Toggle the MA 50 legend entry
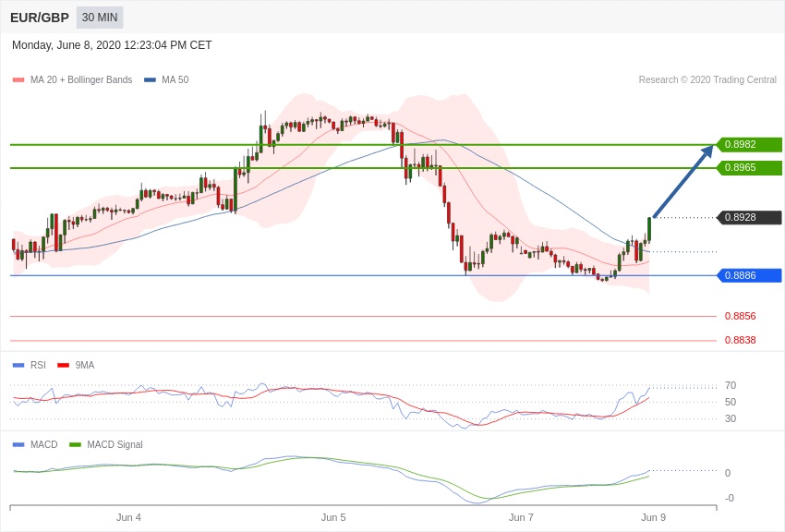This screenshot has width=785, height=532. (166, 80)
